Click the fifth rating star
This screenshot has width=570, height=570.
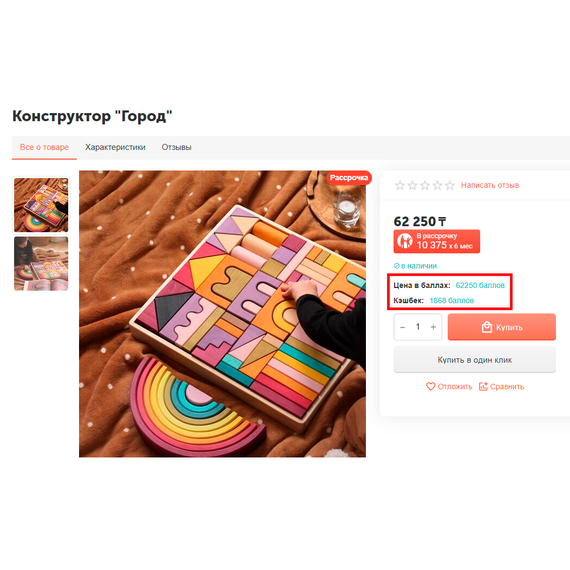coord(450,185)
